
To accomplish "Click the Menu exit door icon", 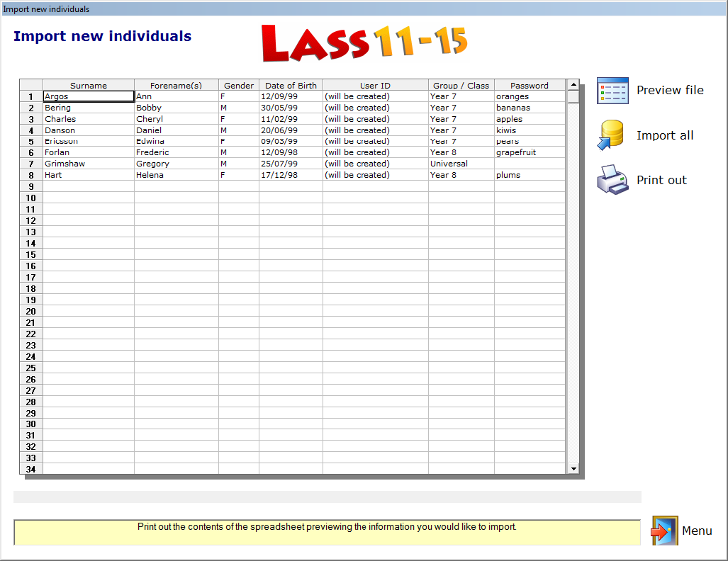I will pos(664,531).
